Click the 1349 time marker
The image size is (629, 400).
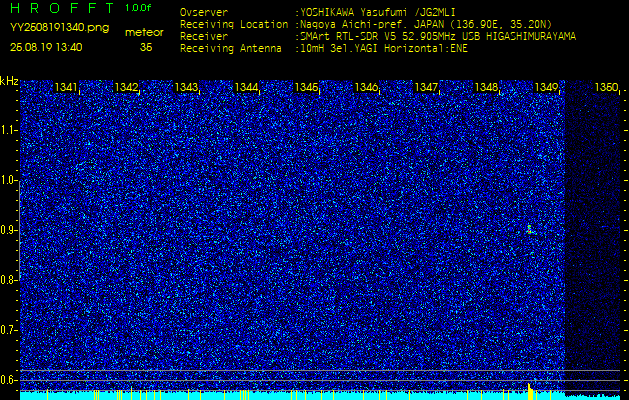tap(546, 87)
